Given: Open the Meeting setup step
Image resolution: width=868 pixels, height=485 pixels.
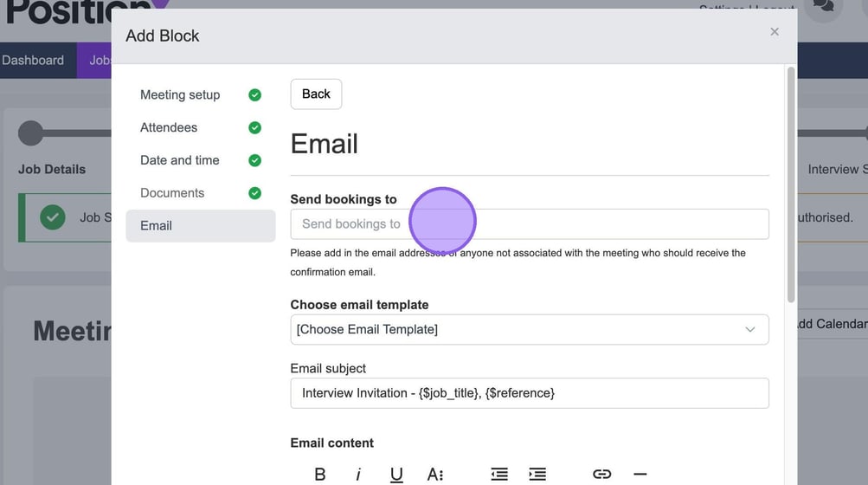Looking at the screenshot, I should 180,94.
